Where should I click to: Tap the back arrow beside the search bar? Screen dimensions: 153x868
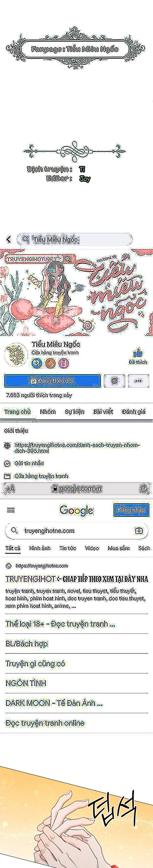(9, 239)
